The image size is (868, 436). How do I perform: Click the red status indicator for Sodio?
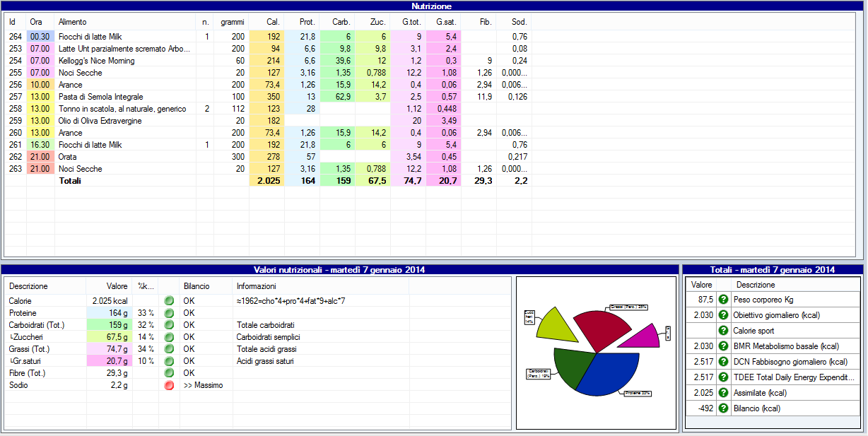(169, 385)
